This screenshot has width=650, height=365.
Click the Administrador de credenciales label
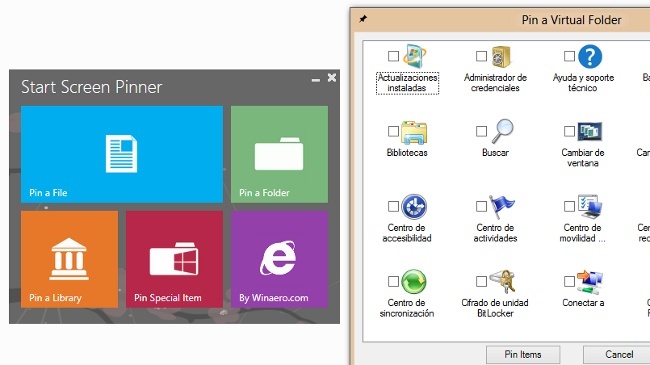point(495,83)
